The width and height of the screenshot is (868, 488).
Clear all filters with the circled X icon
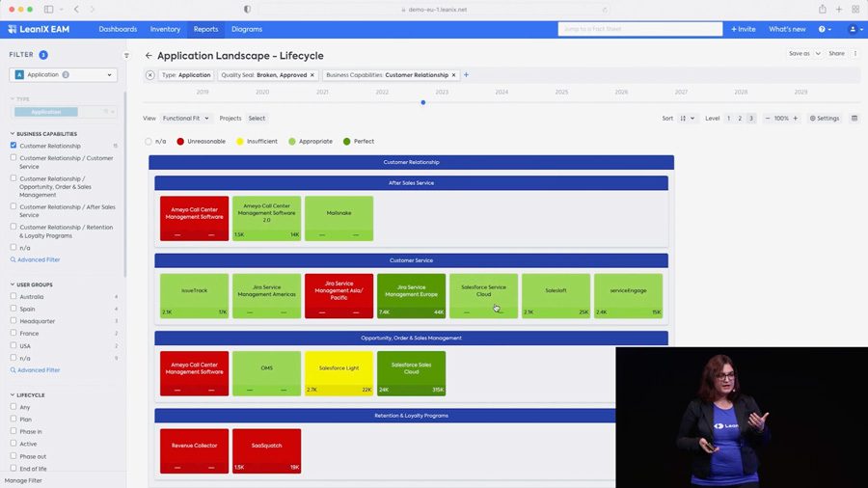point(150,74)
